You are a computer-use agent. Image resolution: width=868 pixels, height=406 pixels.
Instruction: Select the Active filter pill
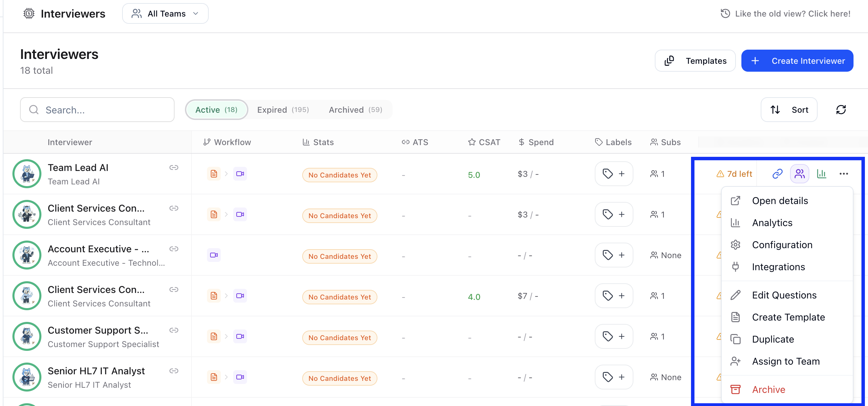pos(216,110)
